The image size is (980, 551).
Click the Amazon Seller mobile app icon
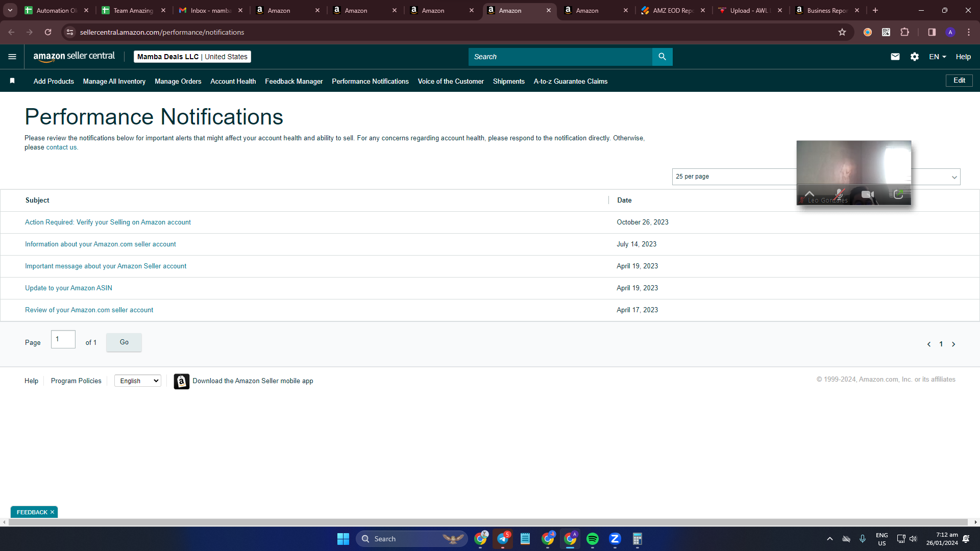point(182,381)
